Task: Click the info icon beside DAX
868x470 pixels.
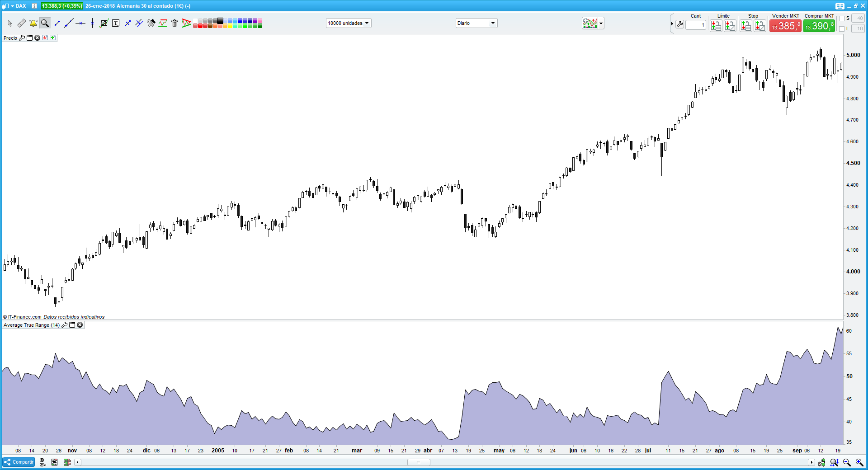Action: click(x=34, y=6)
